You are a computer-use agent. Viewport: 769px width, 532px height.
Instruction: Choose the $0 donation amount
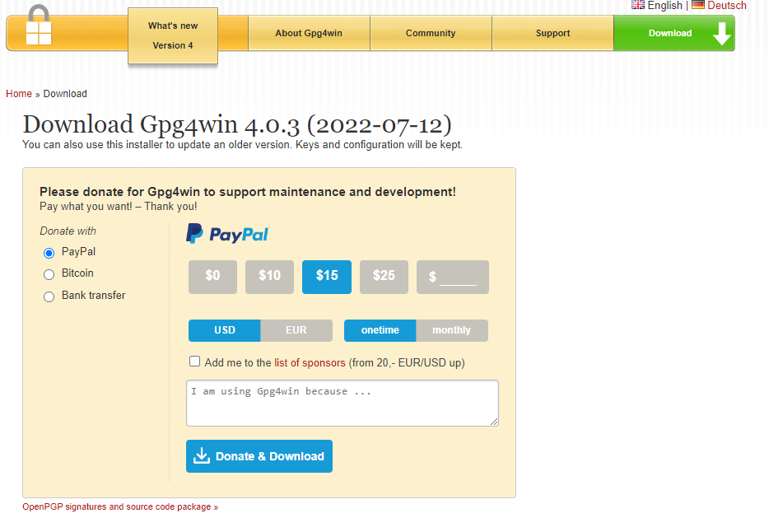[213, 277]
